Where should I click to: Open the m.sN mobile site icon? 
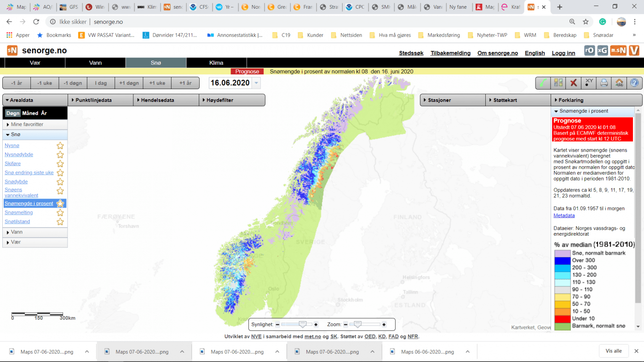[x=618, y=51]
